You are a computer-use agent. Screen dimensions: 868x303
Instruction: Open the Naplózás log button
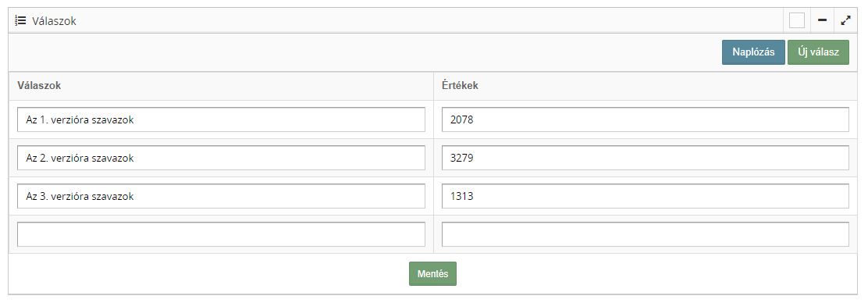(752, 52)
